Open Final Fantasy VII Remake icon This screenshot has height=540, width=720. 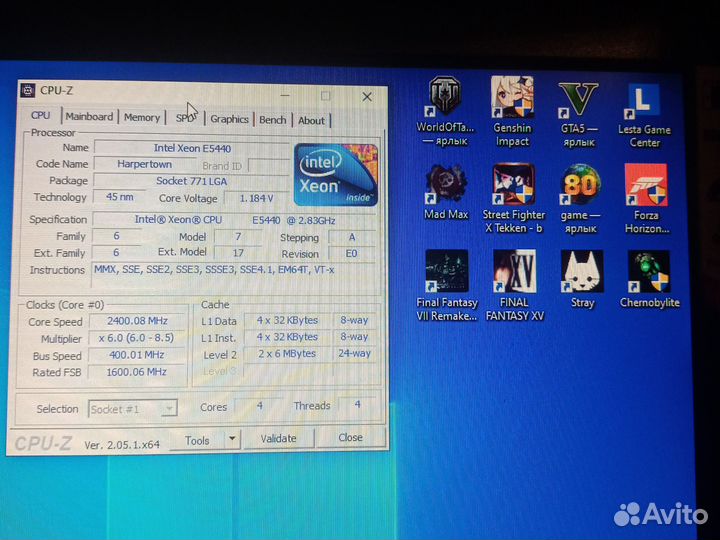pos(446,272)
